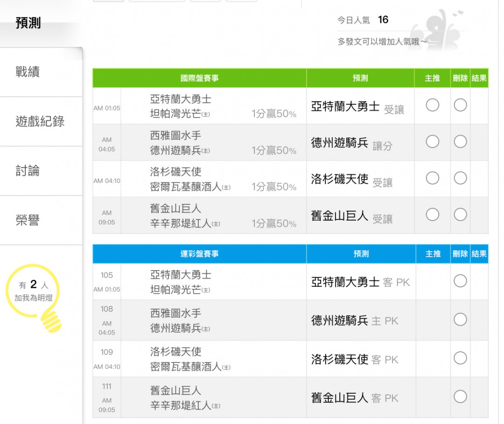This screenshot has width=504, height=424.
Task: Select 刪除 radio for 舊金山巨人 客 PK
Action: (460, 396)
